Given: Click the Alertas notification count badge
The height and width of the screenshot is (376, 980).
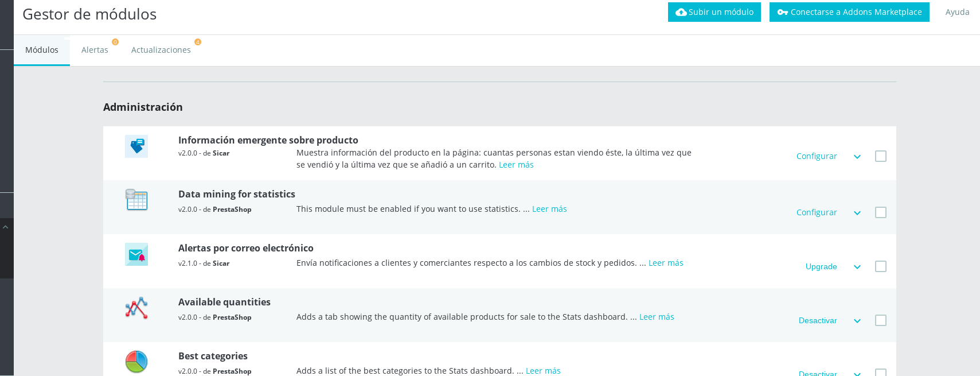Looking at the screenshot, I should coord(115,42).
